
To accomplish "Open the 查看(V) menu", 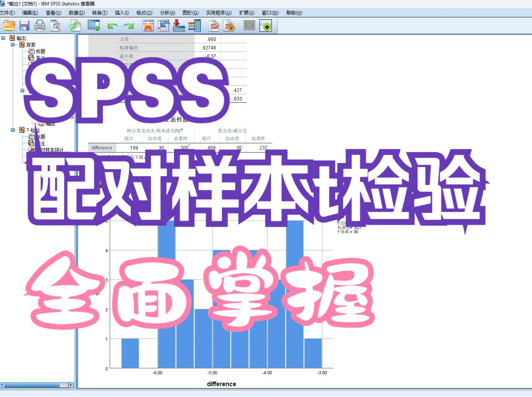I will click(x=53, y=13).
